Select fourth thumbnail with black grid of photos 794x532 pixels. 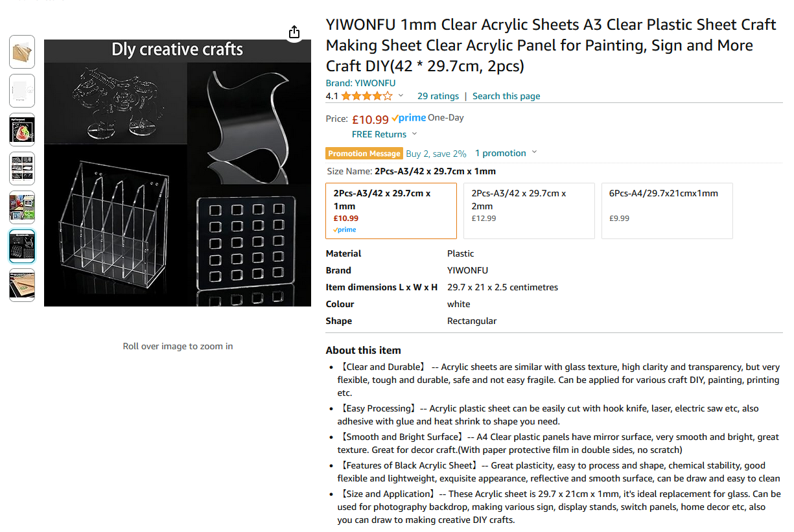coord(22,168)
